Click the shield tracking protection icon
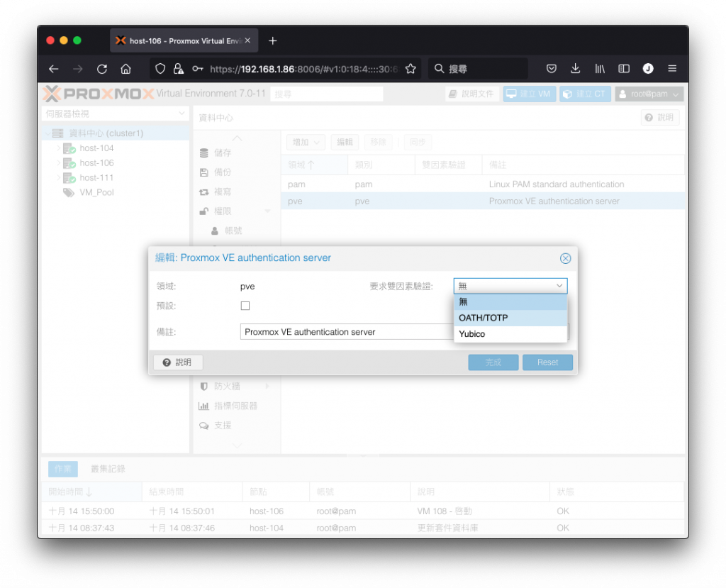 pos(160,69)
